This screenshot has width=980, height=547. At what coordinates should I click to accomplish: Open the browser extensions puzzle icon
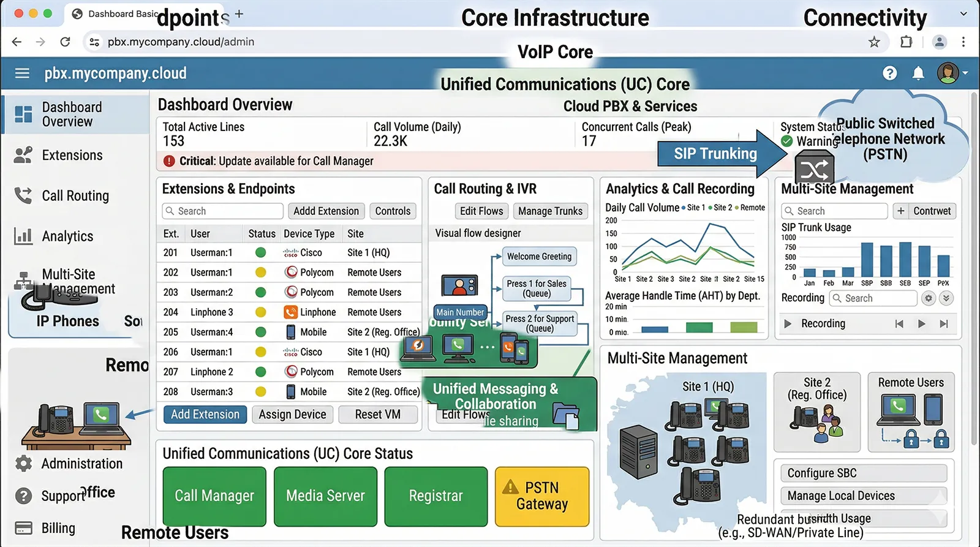coord(906,42)
